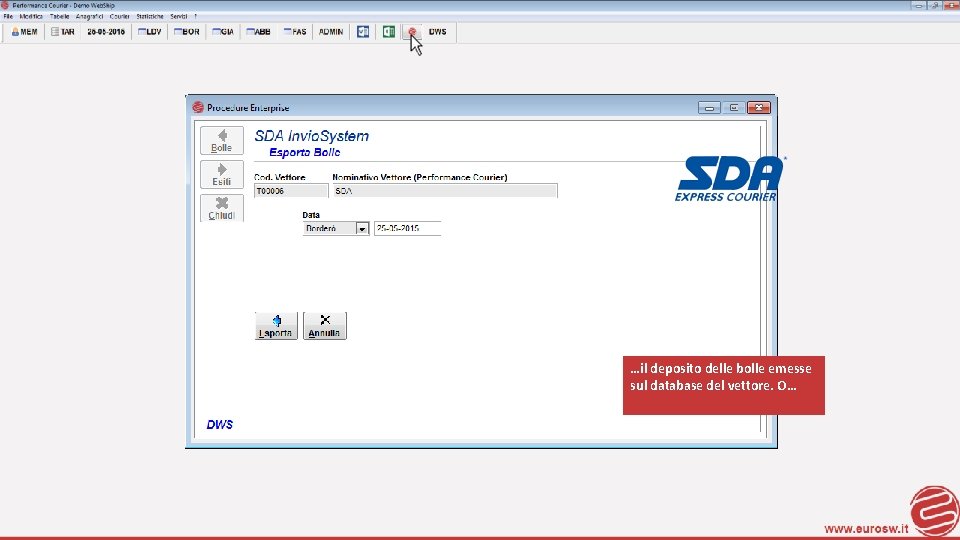
Task: Click the red Enterprise procedures icon
Action: (x=413, y=32)
